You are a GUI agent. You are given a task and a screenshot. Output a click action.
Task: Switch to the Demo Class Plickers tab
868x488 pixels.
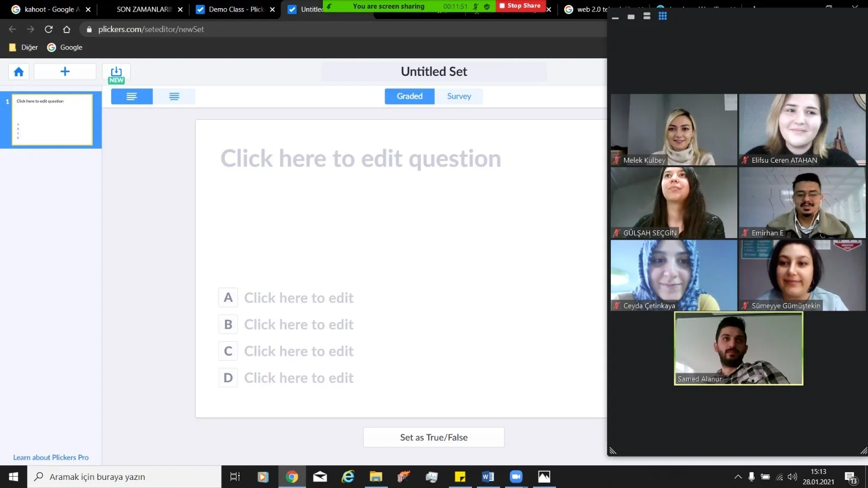[235, 9]
